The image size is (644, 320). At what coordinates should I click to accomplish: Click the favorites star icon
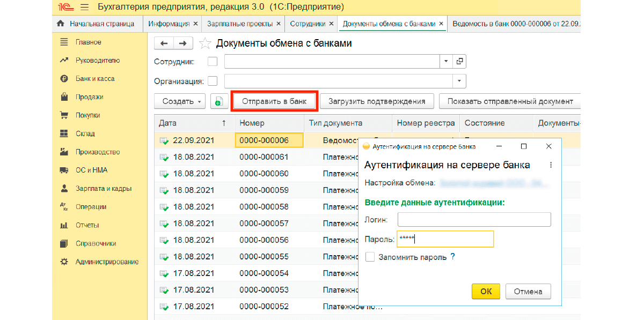204,43
